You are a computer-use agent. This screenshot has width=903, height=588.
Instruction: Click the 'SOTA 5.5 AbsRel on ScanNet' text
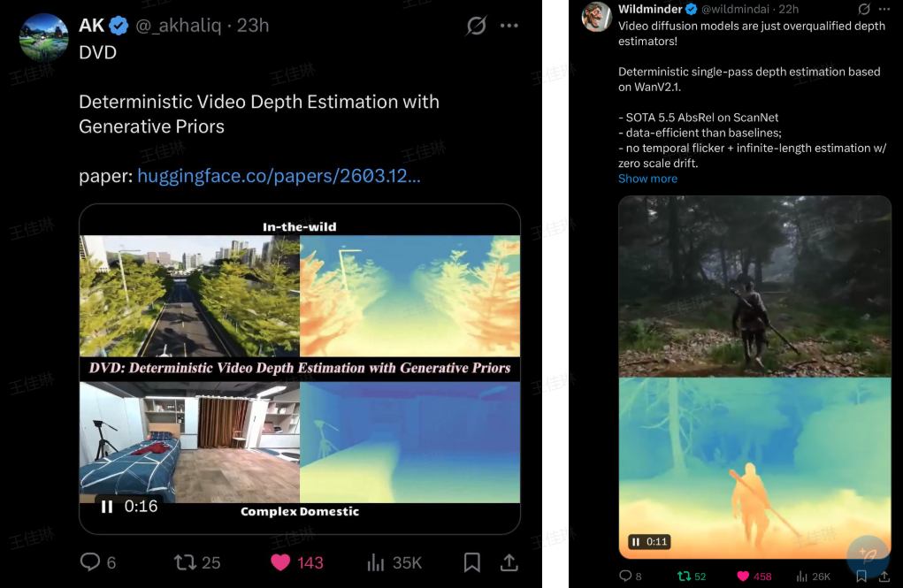click(701, 118)
